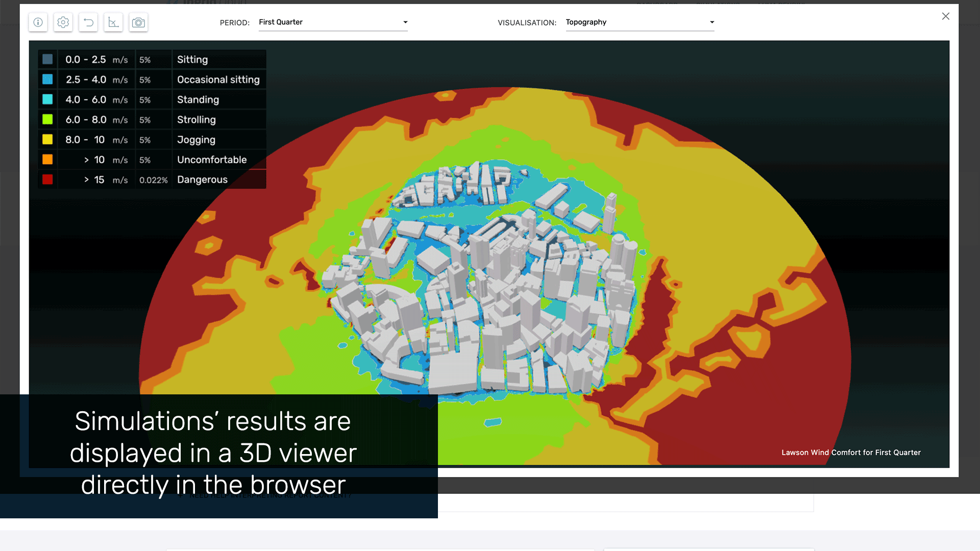Select the Topography visualisation option
Viewport: 980px width, 551px height.
(586, 22)
